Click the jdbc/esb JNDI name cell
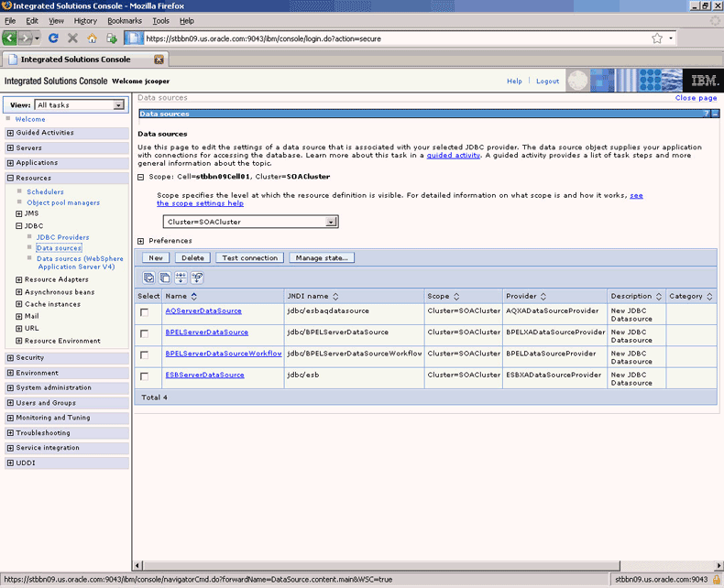Viewport: 724px width, 588px height. pyautogui.click(x=354, y=378)
